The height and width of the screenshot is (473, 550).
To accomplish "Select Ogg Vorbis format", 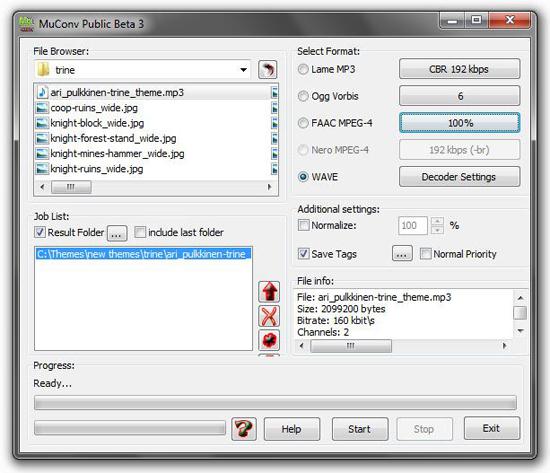I will click(303, 96).
